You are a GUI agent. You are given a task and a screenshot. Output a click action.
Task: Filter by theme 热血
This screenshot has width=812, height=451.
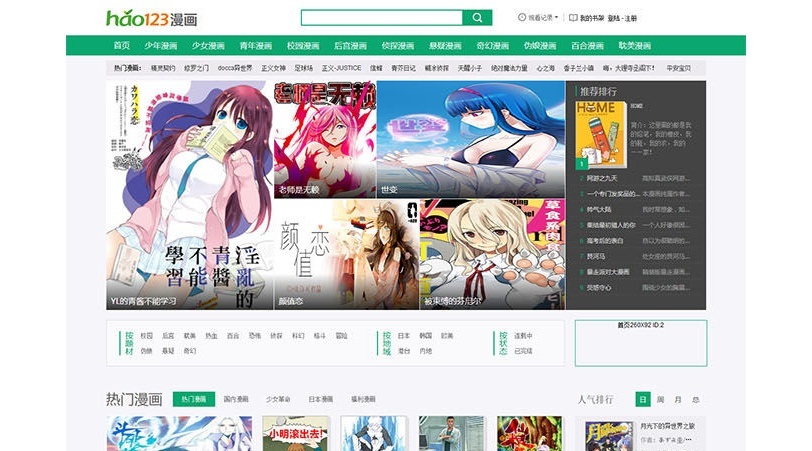click(211, 336)
